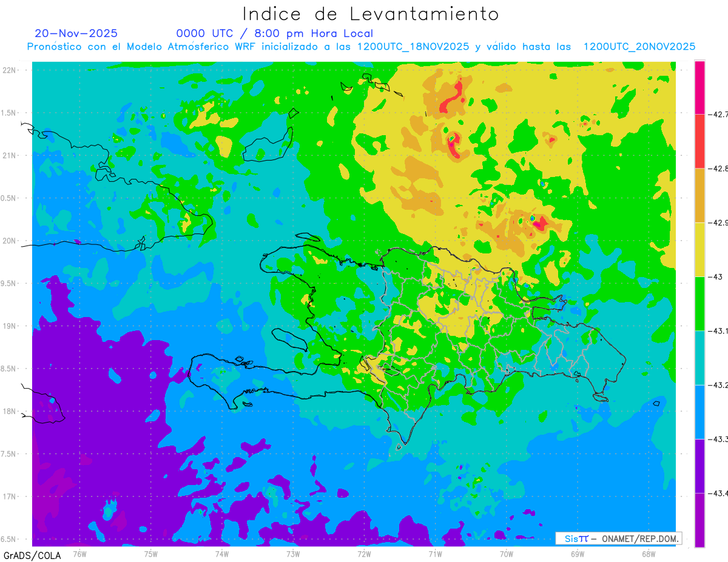Click the legend value "-42.7"
Image resolution: width=728 pixels, height=562 pixels.
click(719, 114)
